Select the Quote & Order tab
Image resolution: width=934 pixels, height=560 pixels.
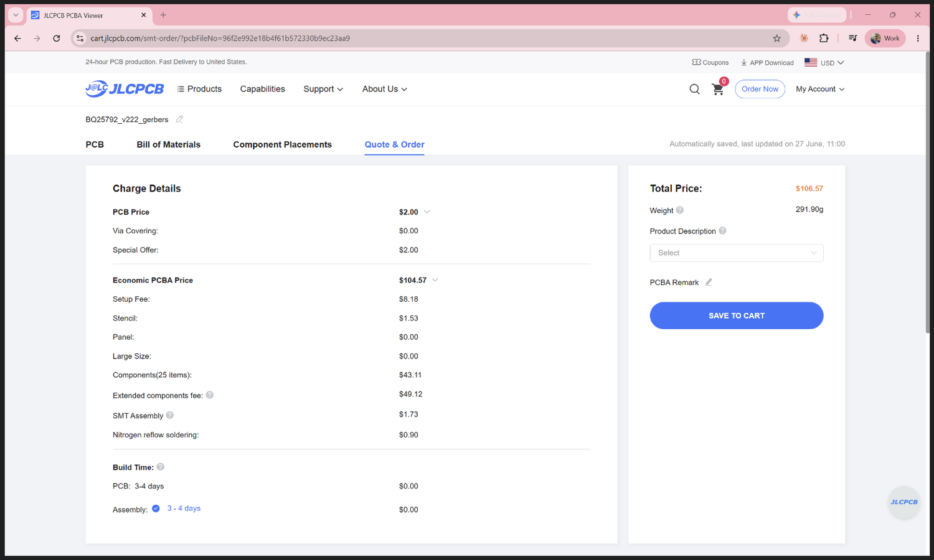[395, 144]
